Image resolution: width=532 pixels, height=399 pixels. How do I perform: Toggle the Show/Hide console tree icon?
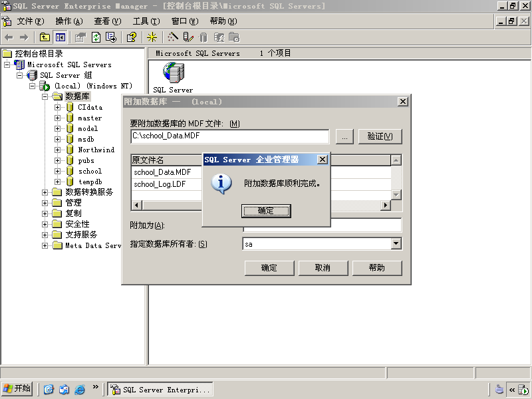tap(61, 37)
